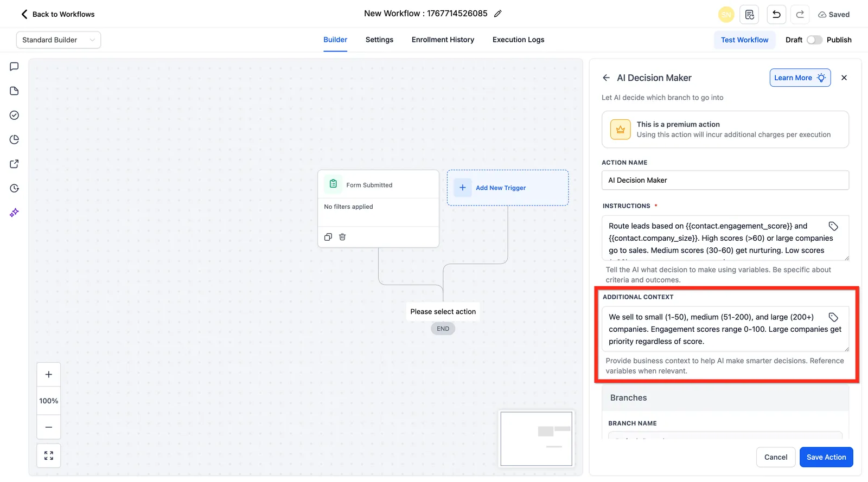This screenshot has width=868, height=482.
Task: Click Save Action
Action: click(826, 457)
